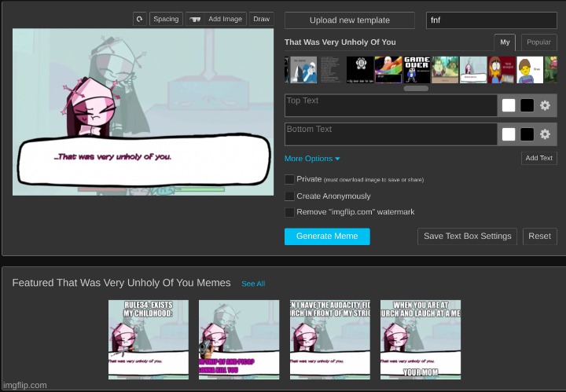Open Top Text white font color swatch
Screen dimensions: 566x392
(x=509, y=105)
